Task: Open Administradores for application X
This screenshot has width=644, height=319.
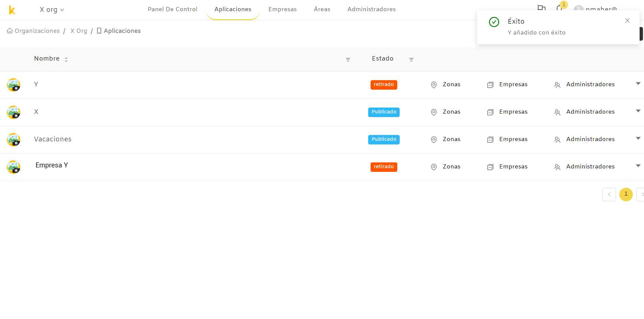Action: (x=591, y=112)
